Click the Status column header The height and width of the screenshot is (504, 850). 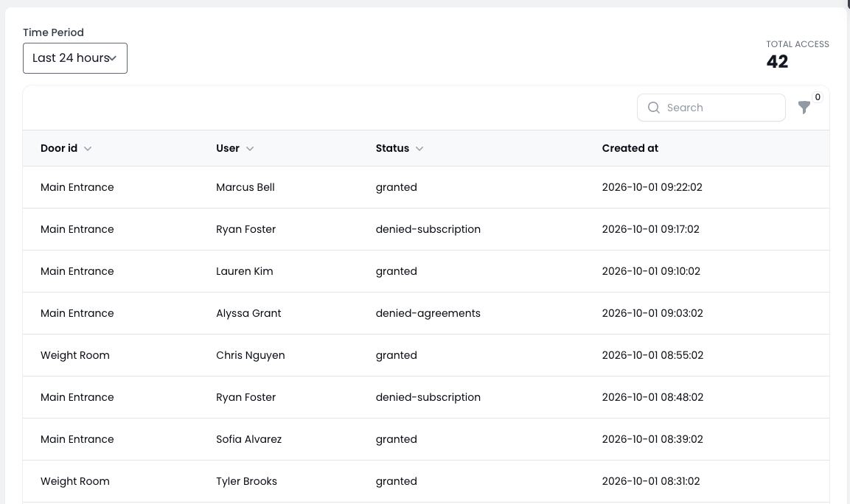[x=392, y=148]
